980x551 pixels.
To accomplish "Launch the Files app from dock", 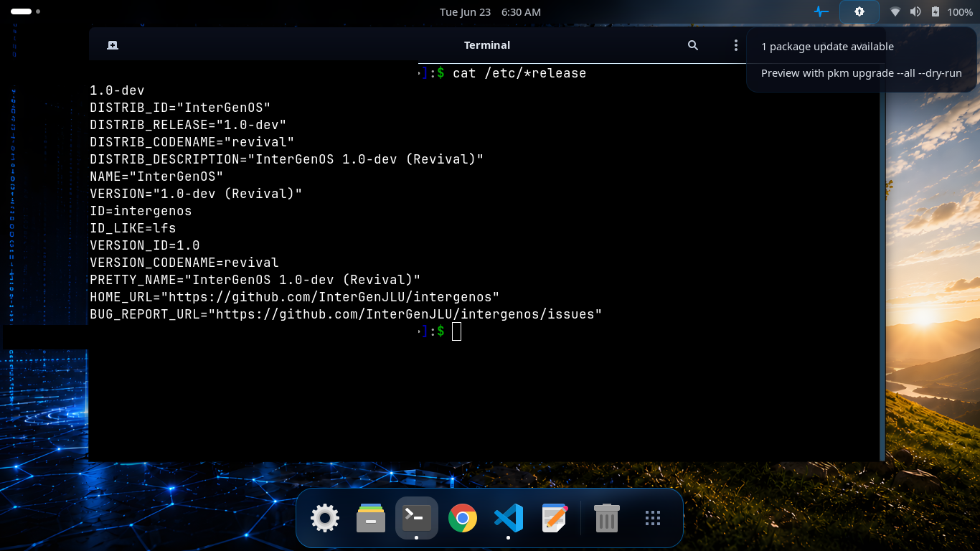I will tap(371, 518).
